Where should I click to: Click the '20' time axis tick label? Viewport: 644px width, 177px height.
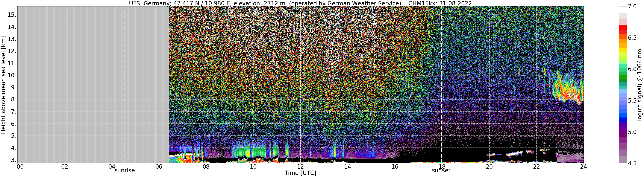point(489,167)
